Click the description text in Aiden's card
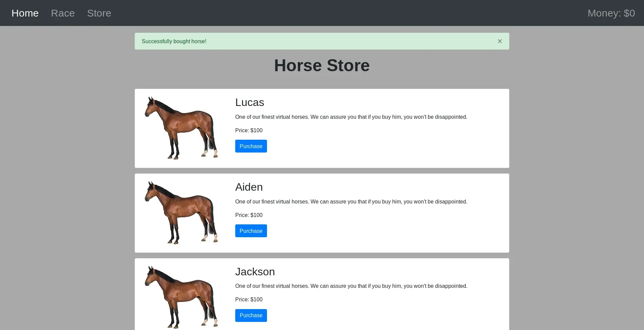This screenshot has width=644, height=330. [x=351, y=202]
